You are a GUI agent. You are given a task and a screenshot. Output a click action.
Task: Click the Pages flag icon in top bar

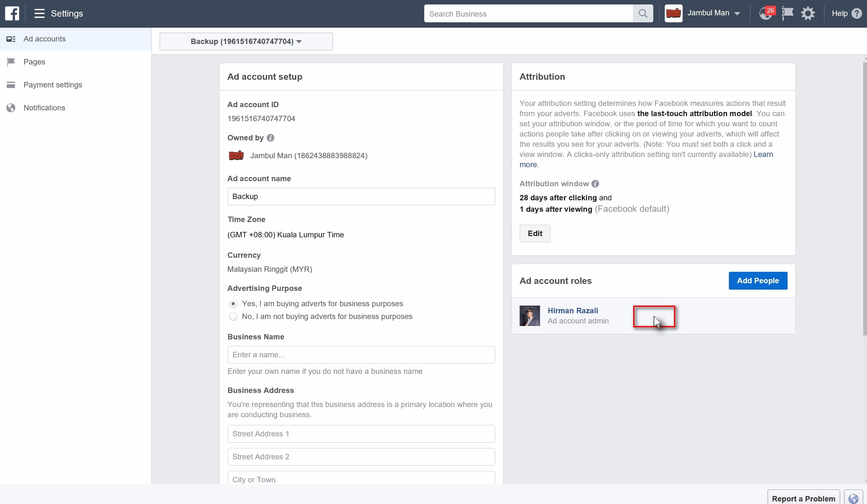[x=787, y=13]
